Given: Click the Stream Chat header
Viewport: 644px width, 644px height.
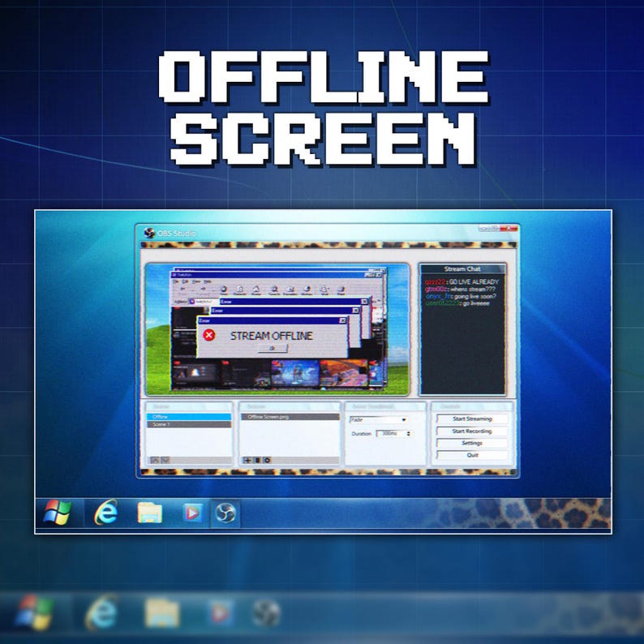Looking at the screenshot, I should tap(462, 269).
